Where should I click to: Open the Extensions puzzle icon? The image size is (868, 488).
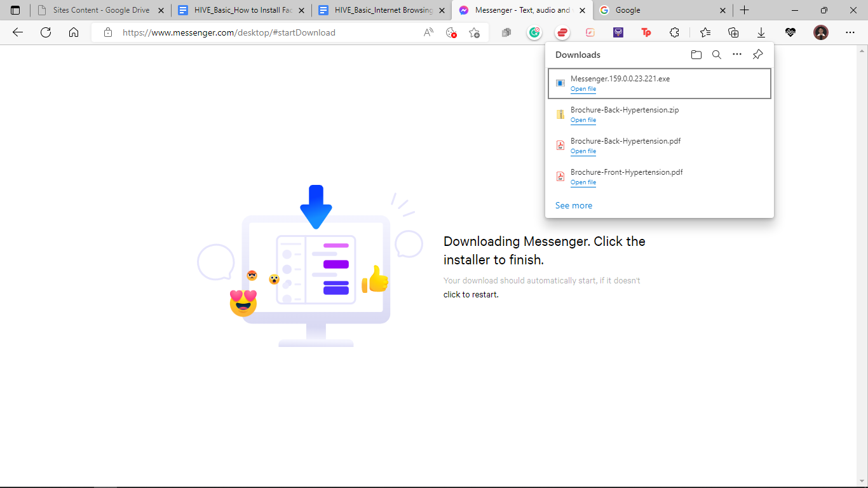tap(674, 32)
